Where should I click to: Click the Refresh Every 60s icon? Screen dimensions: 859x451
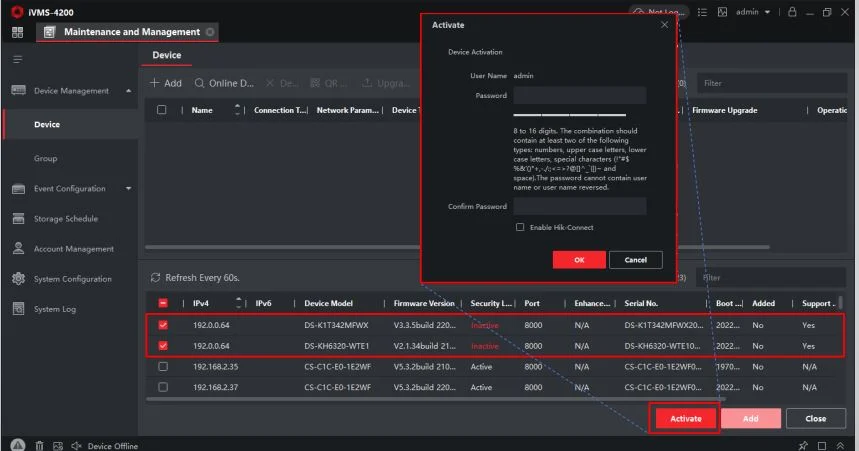click(155, 278)
